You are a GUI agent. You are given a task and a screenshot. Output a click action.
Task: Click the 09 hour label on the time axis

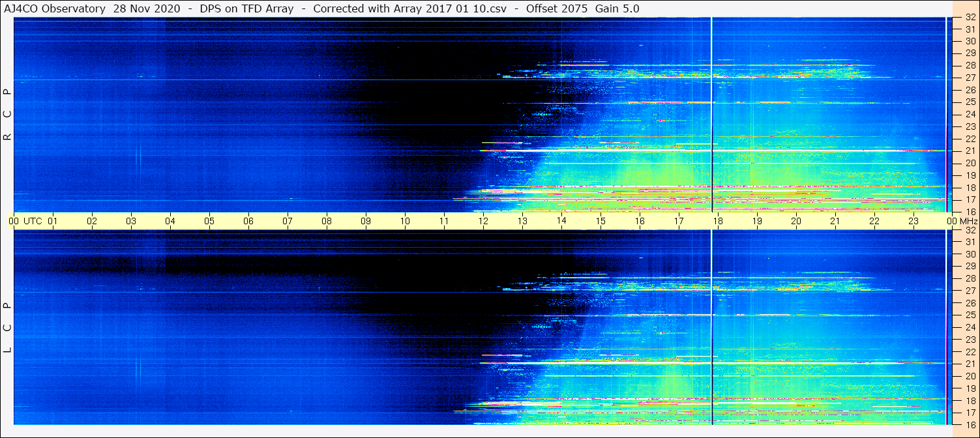pos(366,221)
